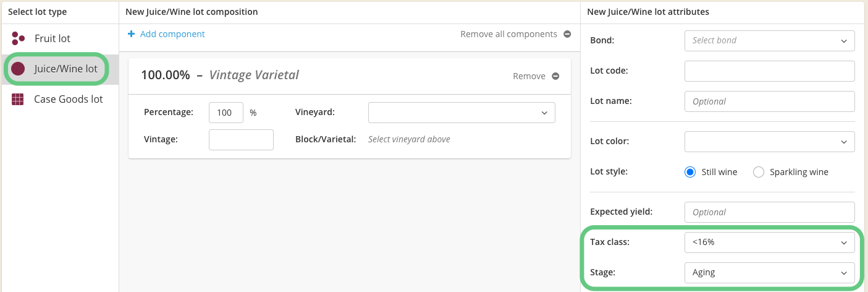Click the plus icon beside Add component
The width and height of the screenshot is (868, 292).
pos(131,34)
